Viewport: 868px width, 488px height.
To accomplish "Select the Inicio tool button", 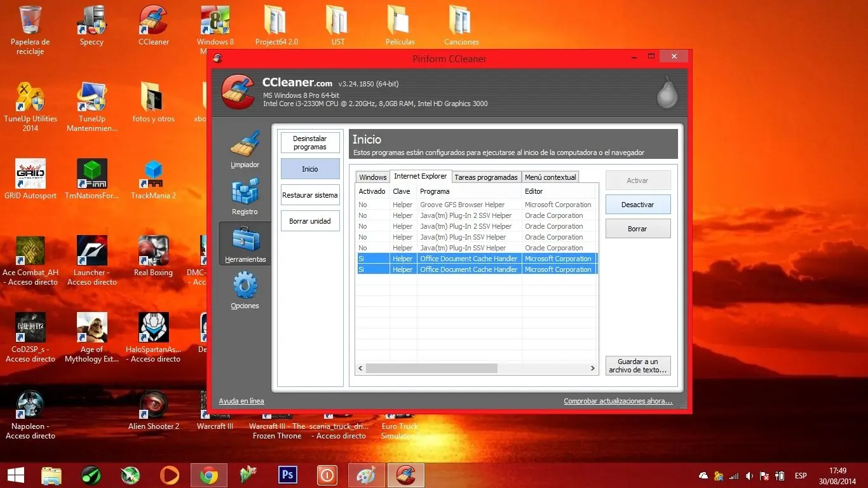I will 310,169.
